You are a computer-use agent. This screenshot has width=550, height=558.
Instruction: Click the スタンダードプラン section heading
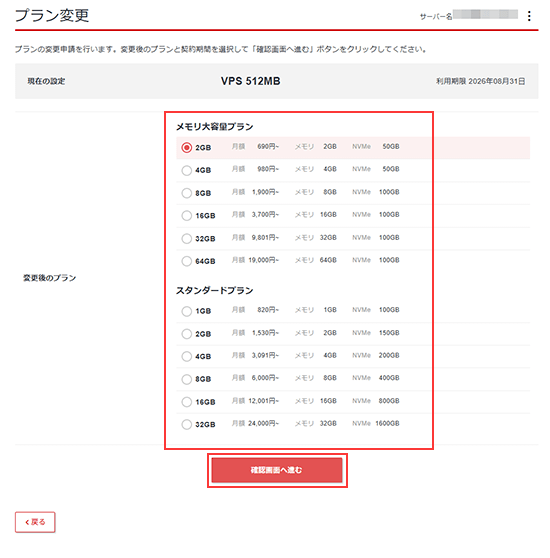215,290
